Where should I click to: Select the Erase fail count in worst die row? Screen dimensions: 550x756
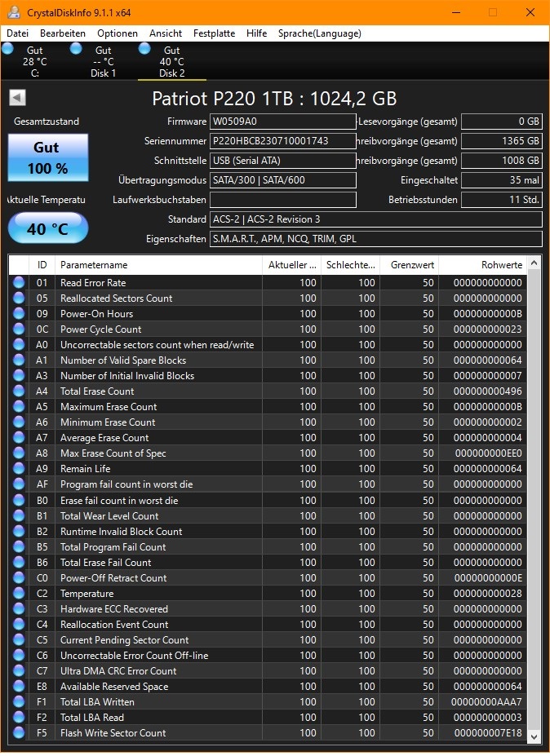[268, 501]
